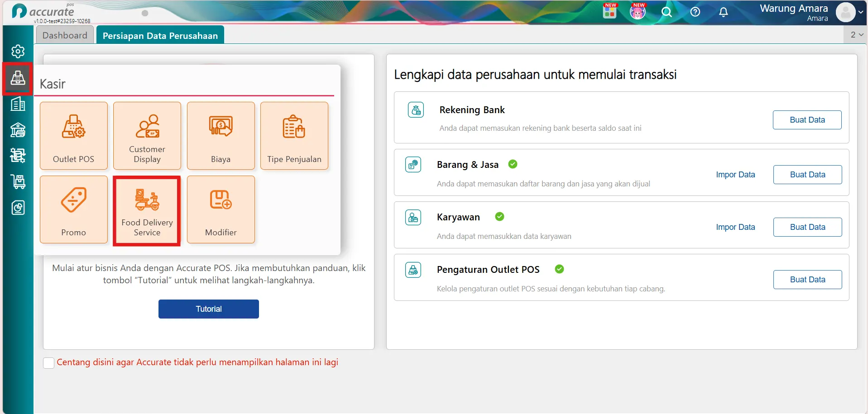Open the settings gear in sidebar
Viewport: 868px width, 414px height.
point(18,52)
